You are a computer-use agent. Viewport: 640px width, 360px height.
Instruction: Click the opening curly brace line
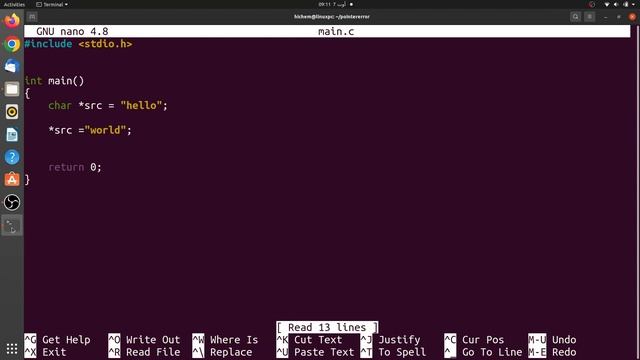pos(27,93)
